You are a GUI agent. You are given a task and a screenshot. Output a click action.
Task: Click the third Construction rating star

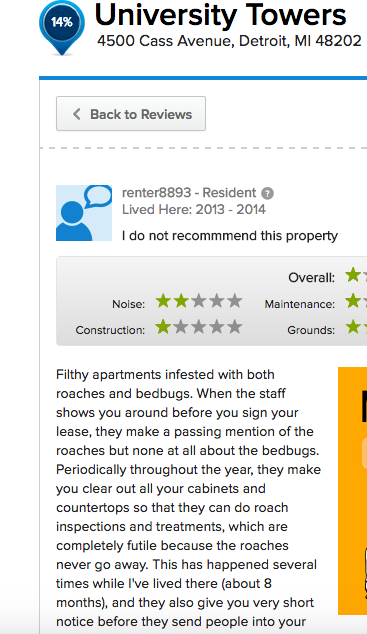(199, 327)
